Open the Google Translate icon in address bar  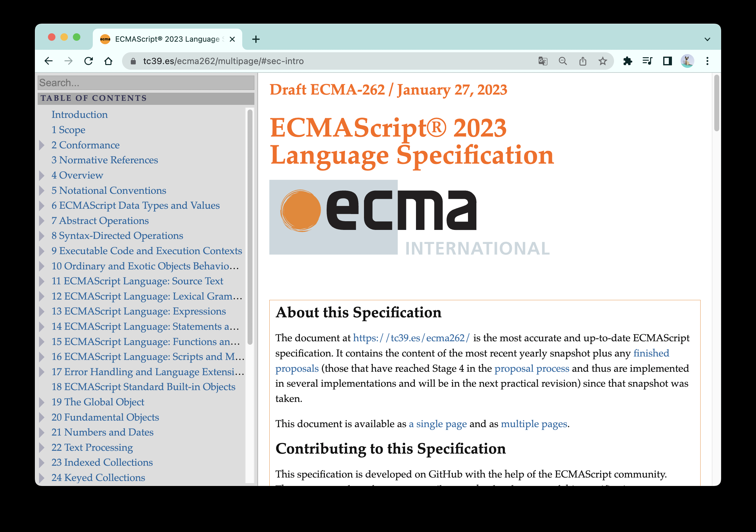pyautogui.click(x=543, y=61)
